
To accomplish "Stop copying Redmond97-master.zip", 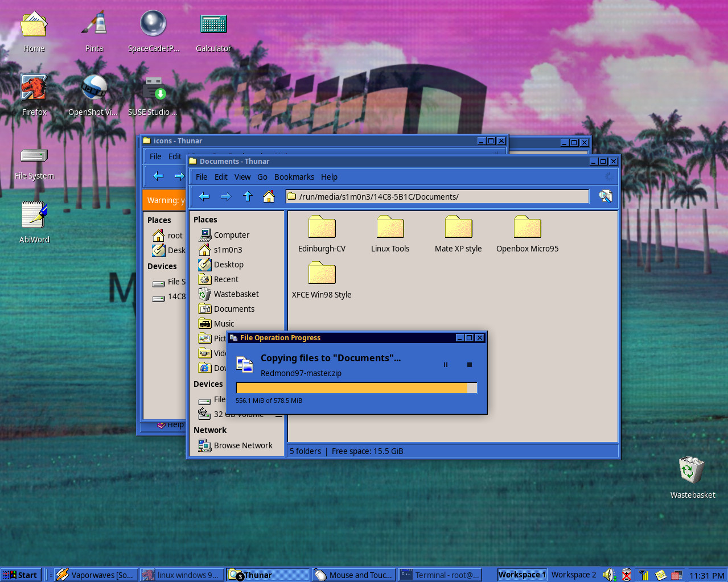I will point(470,365).
